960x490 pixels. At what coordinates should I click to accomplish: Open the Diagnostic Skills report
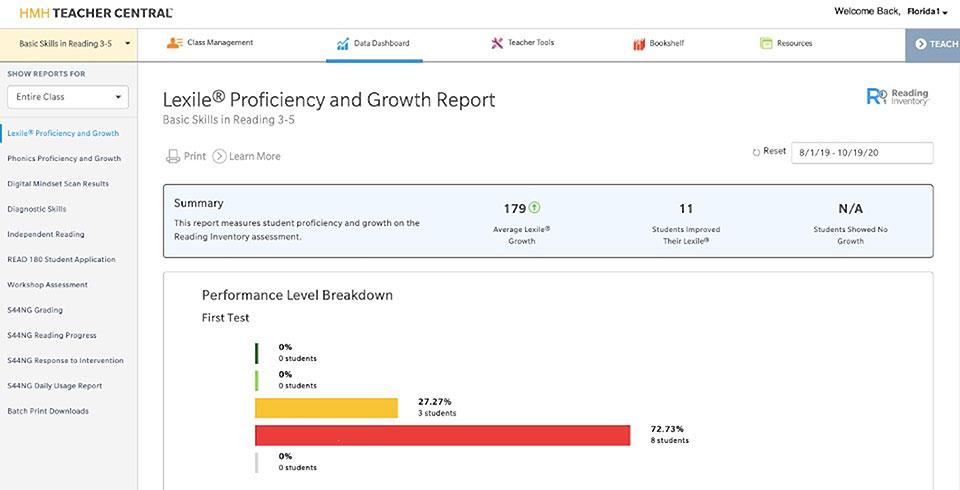(x=37, y=209)
